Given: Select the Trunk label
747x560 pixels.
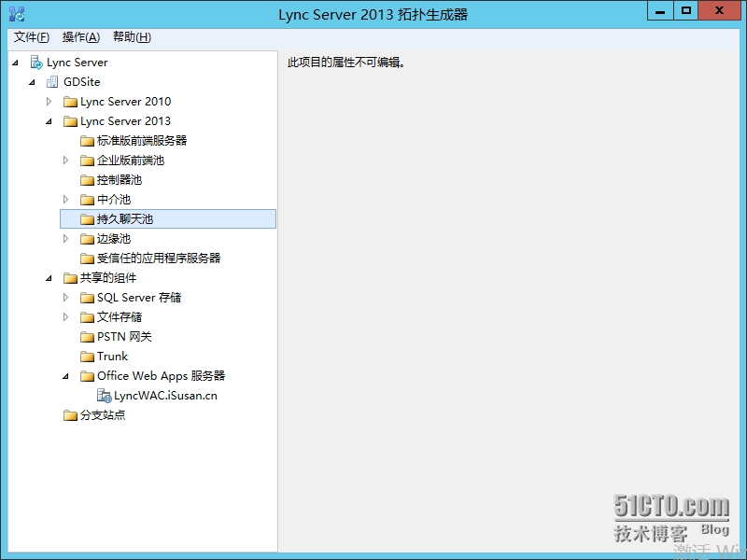Looking at the screenshot, I should click(112, 357).
